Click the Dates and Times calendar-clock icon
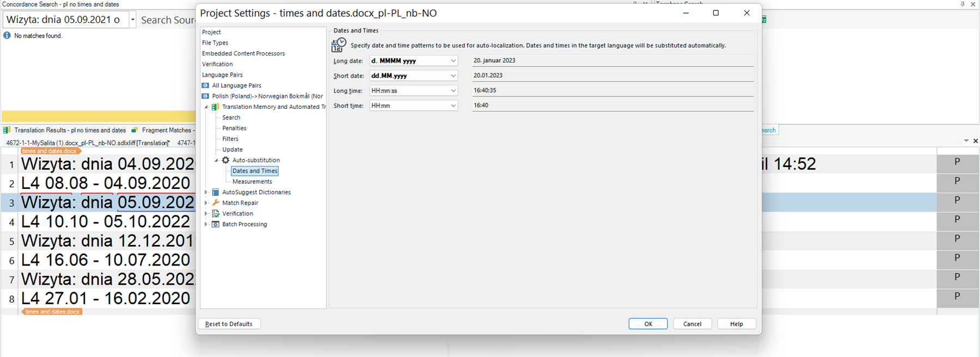The height and width of the screenshot is (357, 980). click(339, 45)
